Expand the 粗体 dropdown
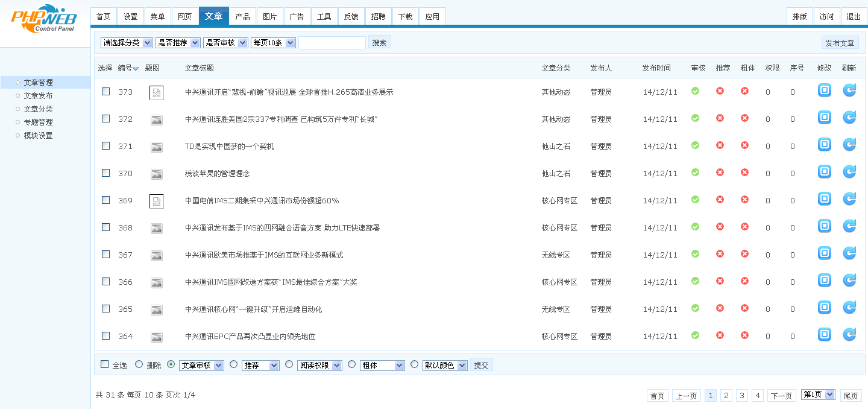 tap(382, 366)
